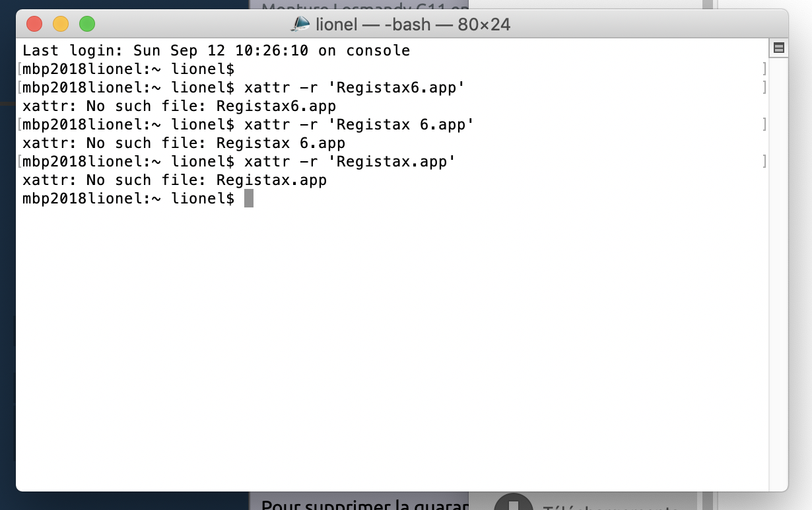Click the split pane icon in Terminal
This screenshot has height=510, width=812.
pyautogui.click(x=778, y=48)
